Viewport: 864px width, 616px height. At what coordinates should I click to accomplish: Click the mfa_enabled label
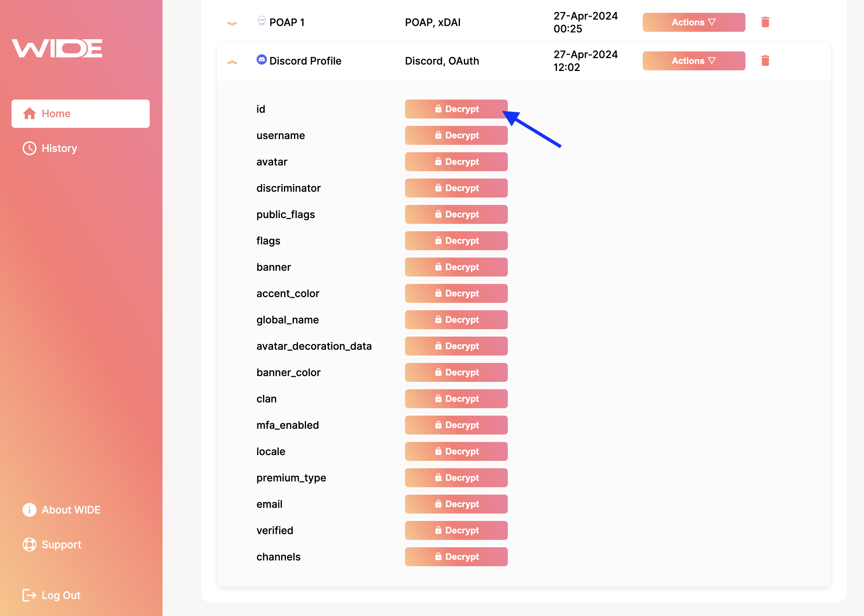[287, 425]
